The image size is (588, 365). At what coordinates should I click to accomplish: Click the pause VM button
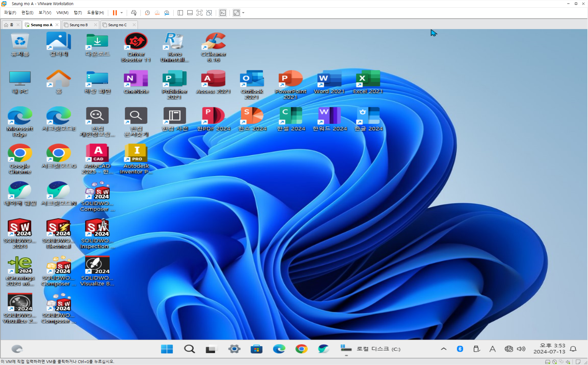(x=115, y=13)
